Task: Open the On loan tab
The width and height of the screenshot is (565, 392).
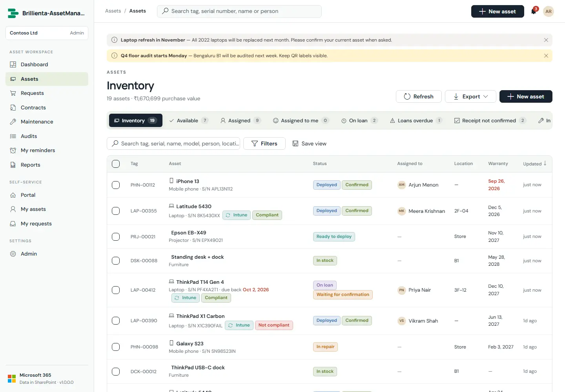Action: pos(359,121)
